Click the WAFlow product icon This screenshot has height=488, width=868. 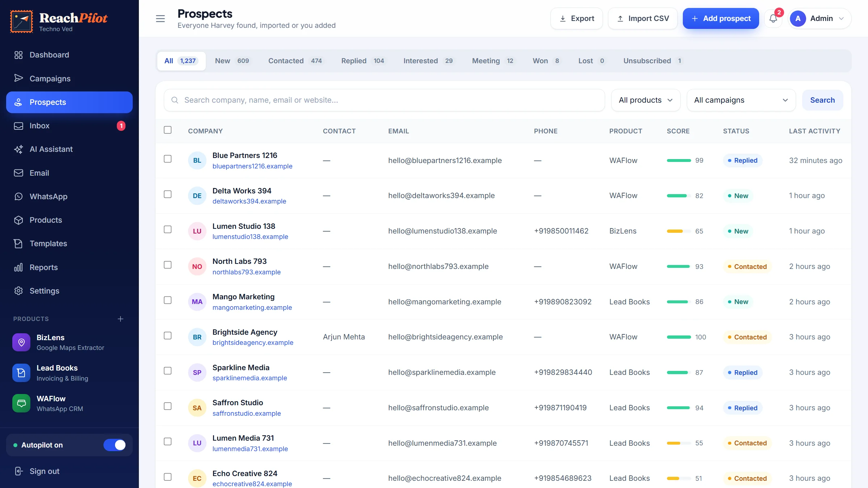pyautogui.click(x=21, y=403)
